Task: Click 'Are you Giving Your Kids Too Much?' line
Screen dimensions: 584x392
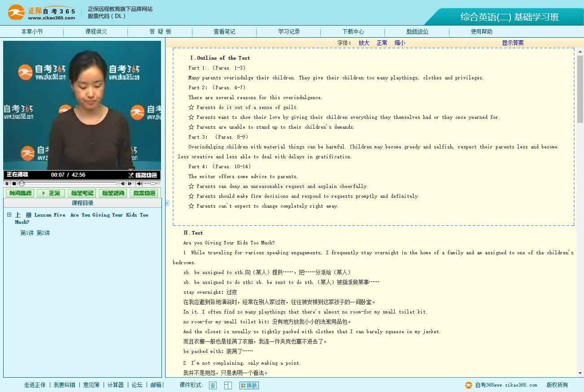Action: [x=229, y=243]
